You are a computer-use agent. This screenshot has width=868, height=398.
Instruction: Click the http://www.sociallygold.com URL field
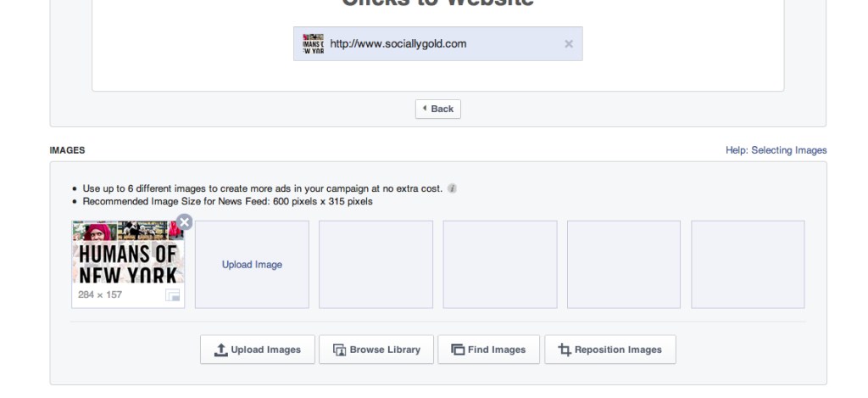click(x=438, y=44)
